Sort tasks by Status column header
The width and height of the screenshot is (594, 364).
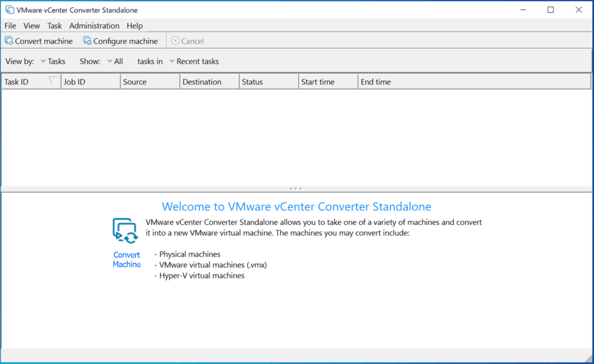tap(268, 82)
